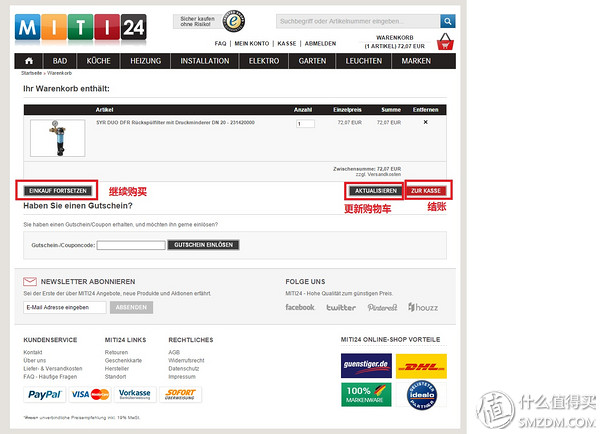The width and height of the screenshot is (600, 434).
Task: Click the Zwischensumme 72,07 EUR text
Action: pyautogui.click(x=367, y=169)
